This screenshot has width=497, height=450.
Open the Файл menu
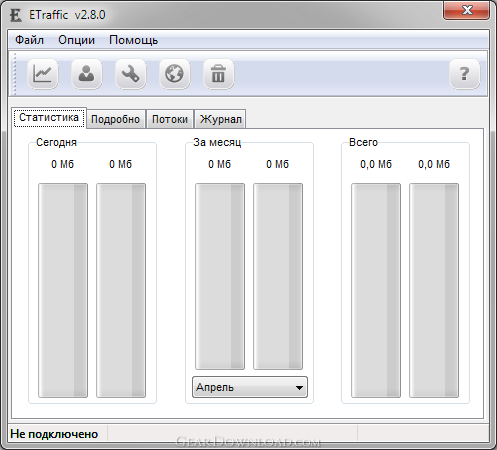(29, 40)
